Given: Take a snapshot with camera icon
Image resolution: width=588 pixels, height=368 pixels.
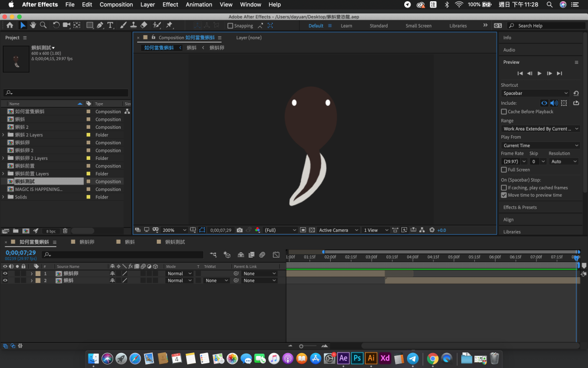Looking at the screenshot, I should pos(239,230).
